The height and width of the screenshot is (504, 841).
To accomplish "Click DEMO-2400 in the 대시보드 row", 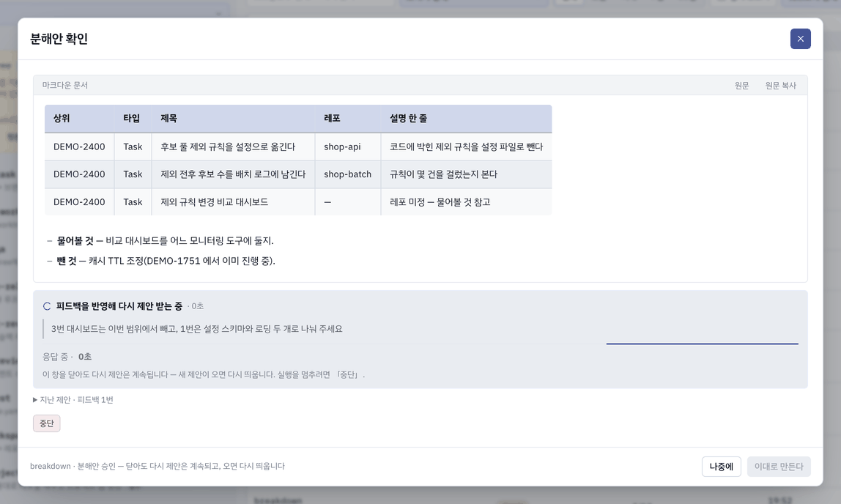I will tap(79, 202).
